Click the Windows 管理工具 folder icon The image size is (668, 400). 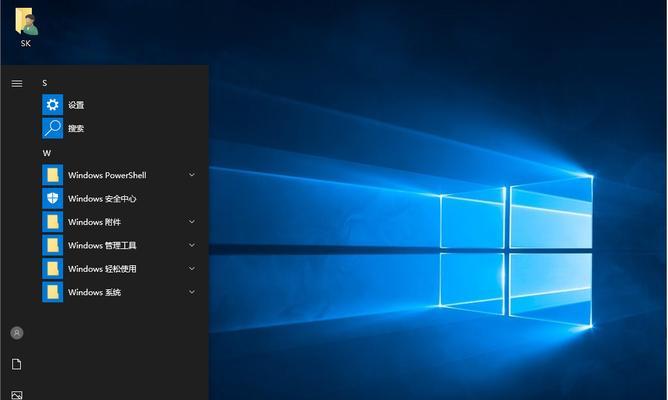[x=52, y=245]
